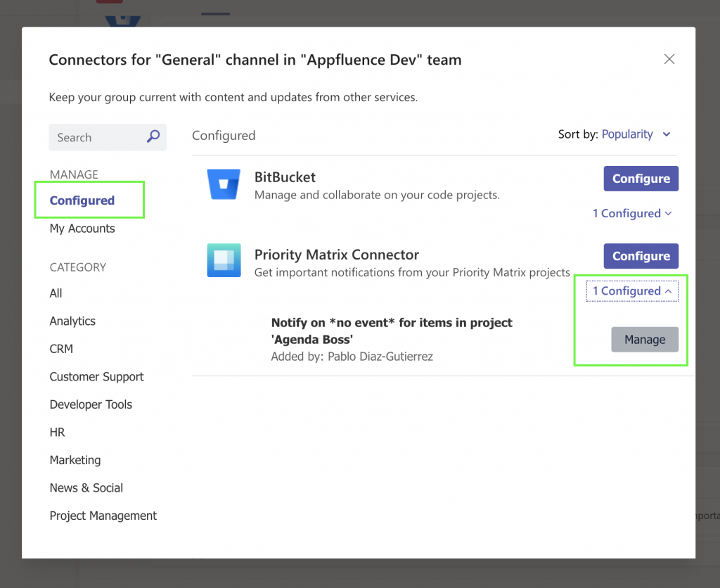
Task: Open the Project Management category
Action: 103,516
